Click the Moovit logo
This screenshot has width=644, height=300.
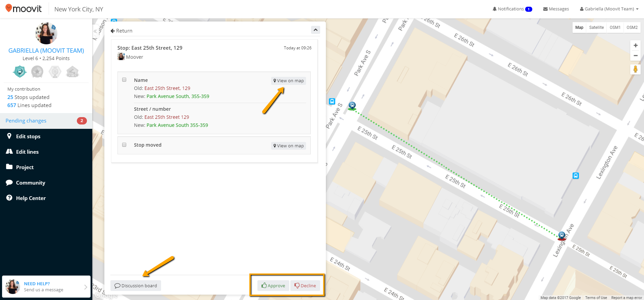tap(23, 9)
